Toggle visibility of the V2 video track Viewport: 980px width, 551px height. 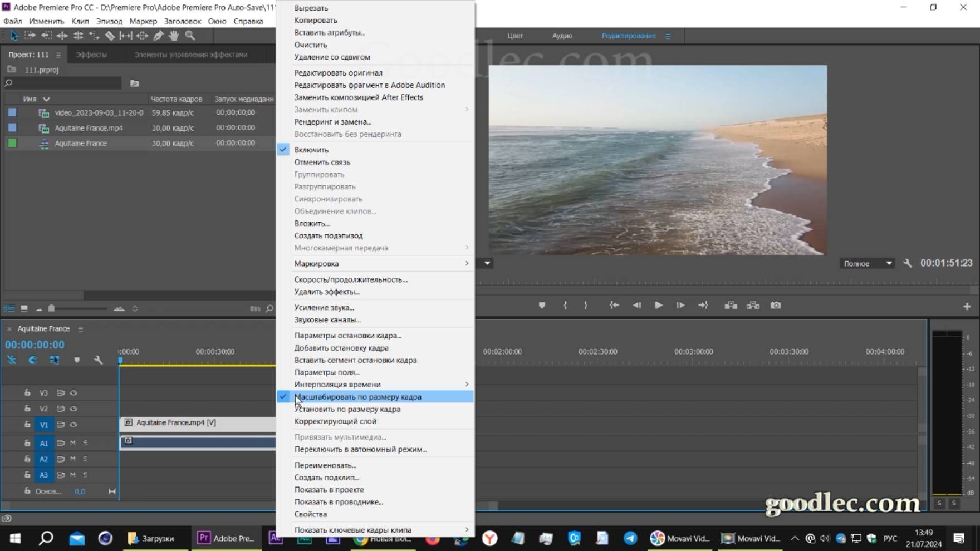[x=73, y=409]
